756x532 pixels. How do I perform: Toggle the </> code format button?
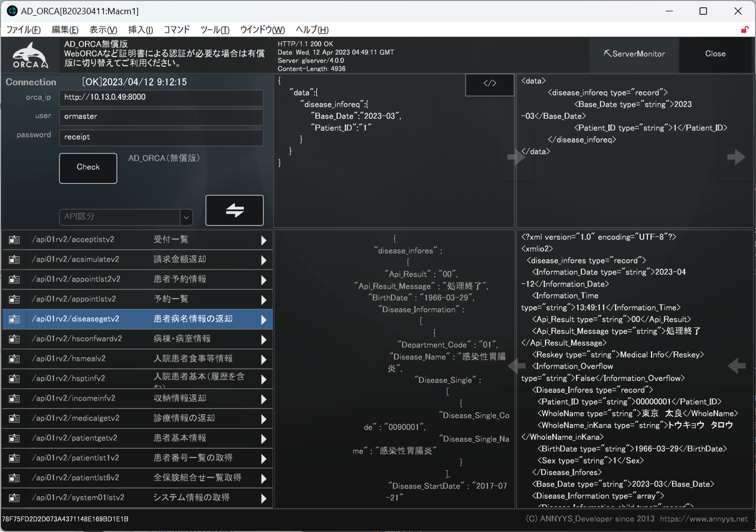(490, 84)
